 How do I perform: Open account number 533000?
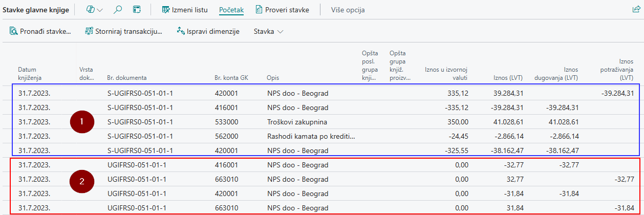tap(226, 122)
